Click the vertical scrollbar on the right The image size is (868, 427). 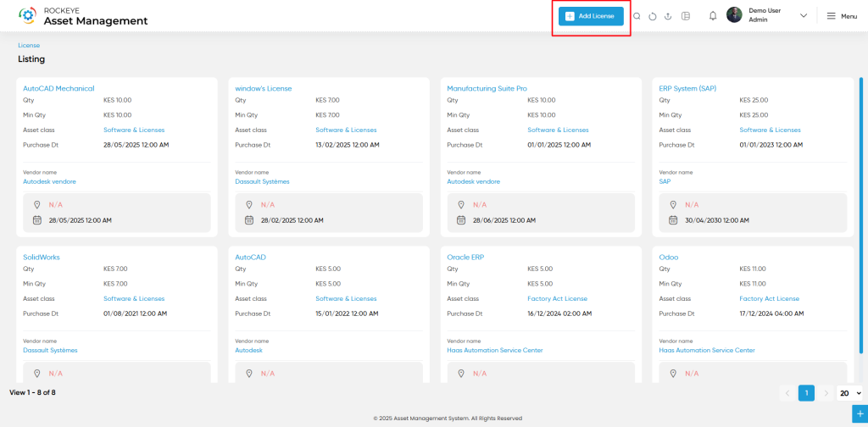coord(861,216)
